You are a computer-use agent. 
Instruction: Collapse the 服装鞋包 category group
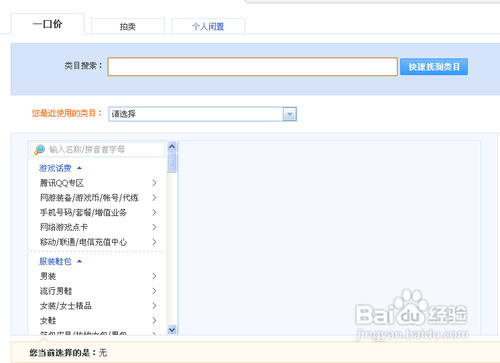[x=55, y=261]
